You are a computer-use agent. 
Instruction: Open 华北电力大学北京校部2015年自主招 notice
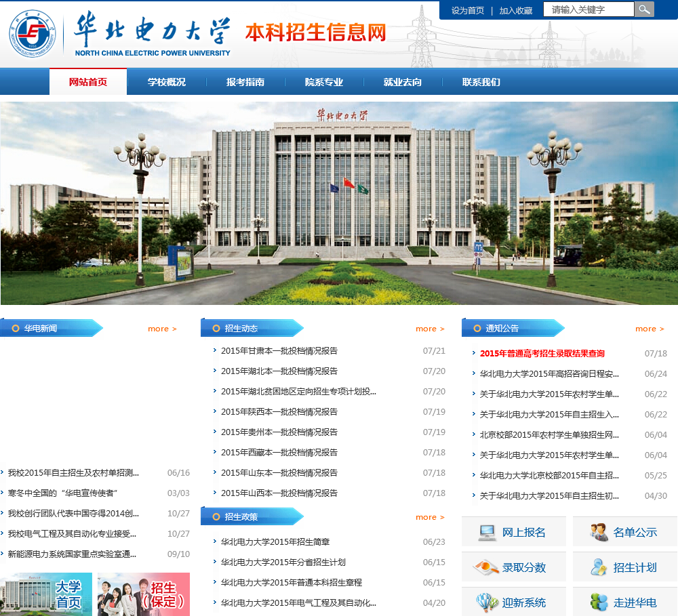(x=549, y=475)
